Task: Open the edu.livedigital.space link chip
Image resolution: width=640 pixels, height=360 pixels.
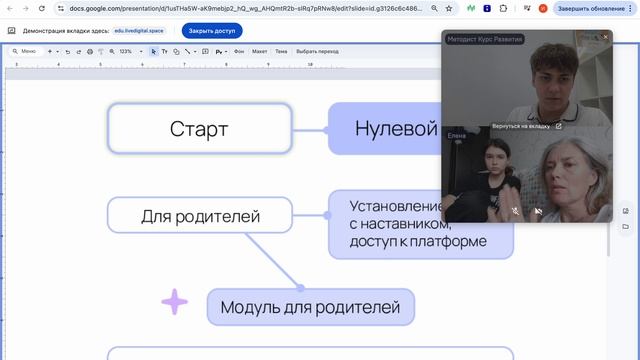Action: click(x=139, y=31)
